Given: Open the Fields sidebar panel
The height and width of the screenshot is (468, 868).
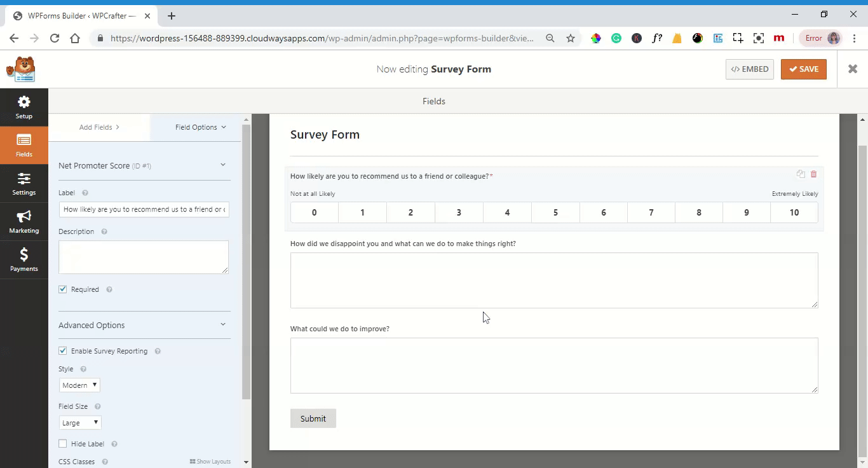Looking at the screenshot, I should (24, 146).
